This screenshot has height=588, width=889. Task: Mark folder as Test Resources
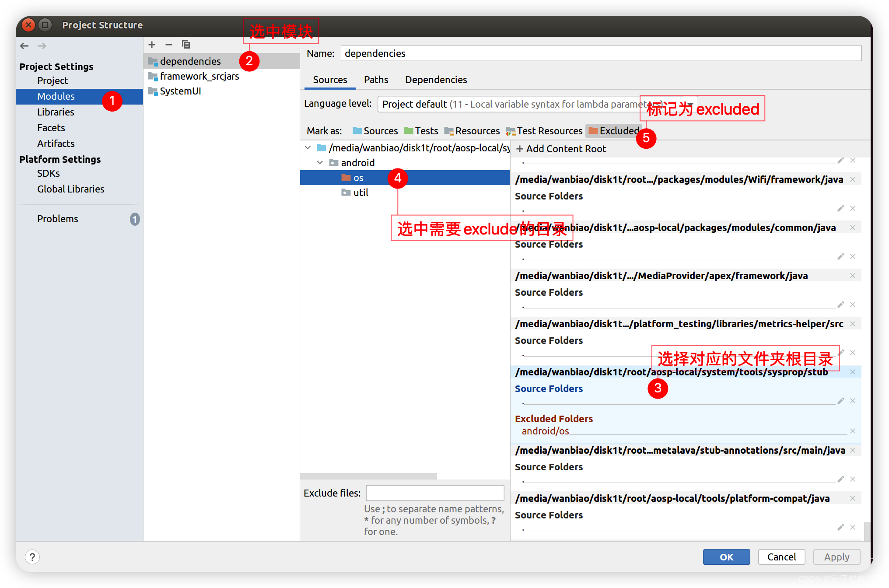coord(544,131)
